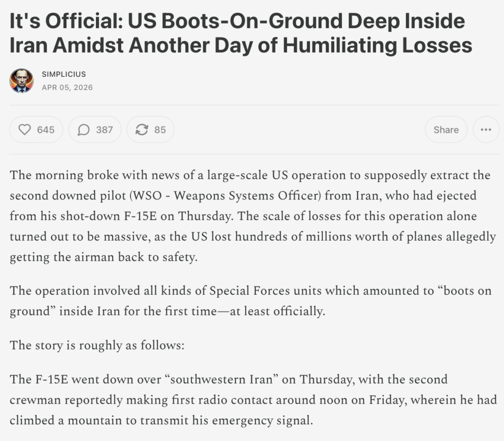504x441 pixels.
Task: Select the 387 comments count
Action: [104, 130]
